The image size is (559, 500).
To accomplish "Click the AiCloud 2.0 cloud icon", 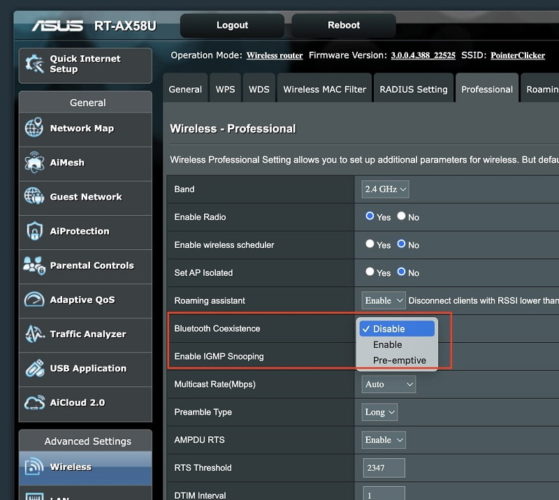I will point(34,402).
